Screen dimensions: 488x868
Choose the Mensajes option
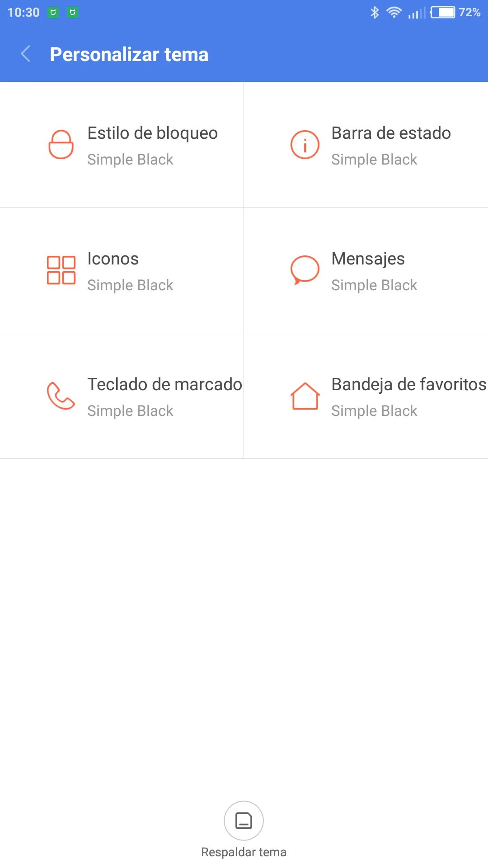[x=368, y=259]
